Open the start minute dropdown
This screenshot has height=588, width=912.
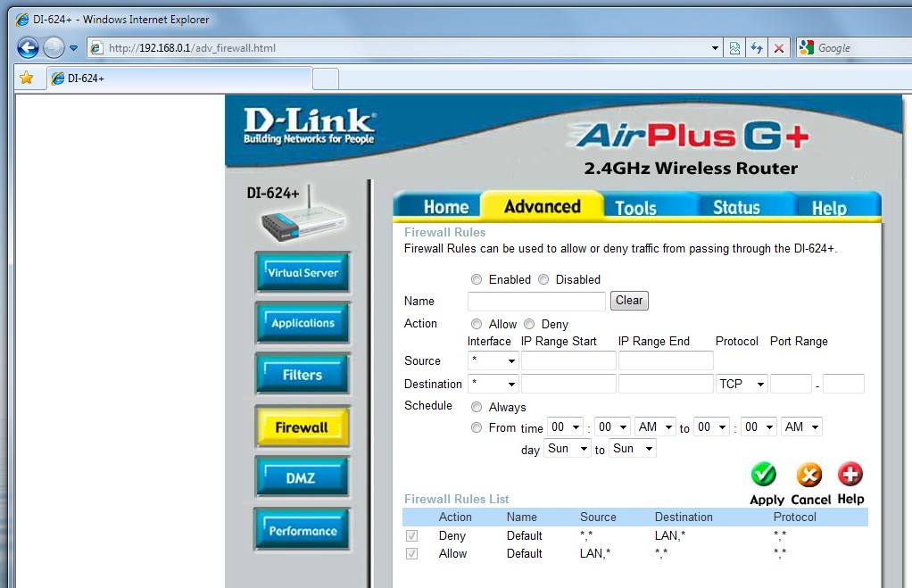[x=612, y=427]
